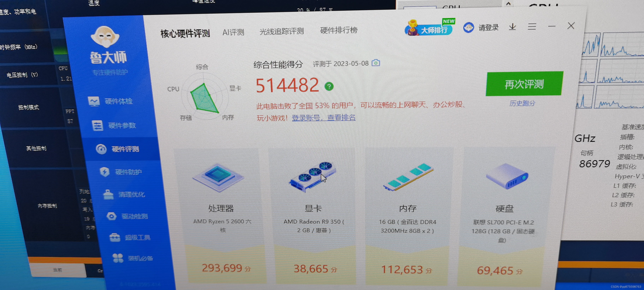Image resolution: width=644 pixels, height=290 pixels.
Task: Click 内存控制 in background window
Action: (47, 206)
